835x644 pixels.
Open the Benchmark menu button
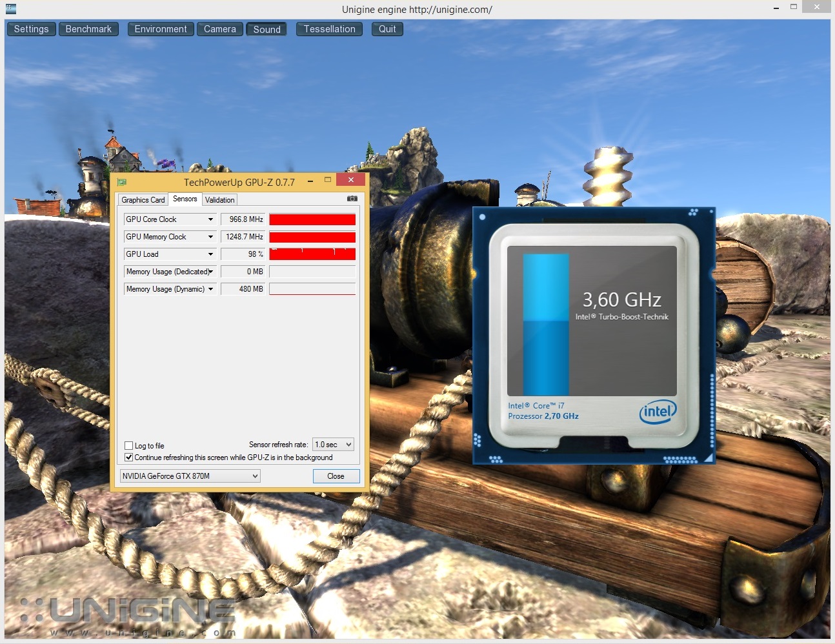point(88,29)
